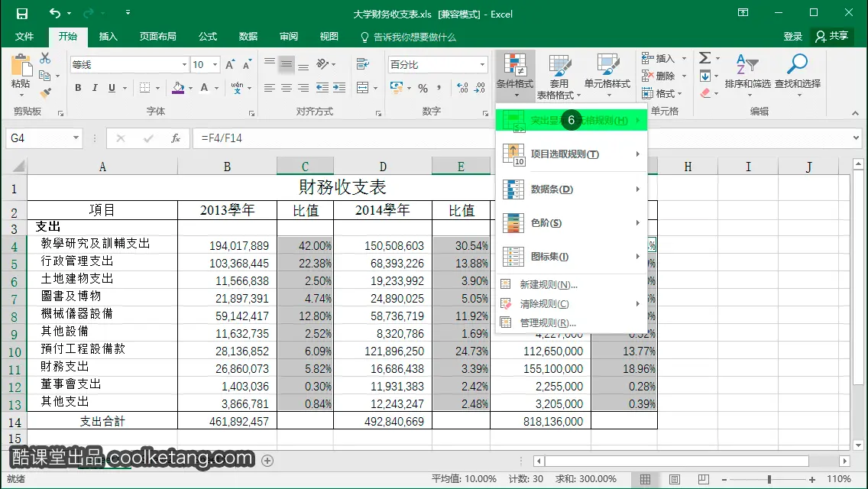Align text to the right

(x=303, y=88)
